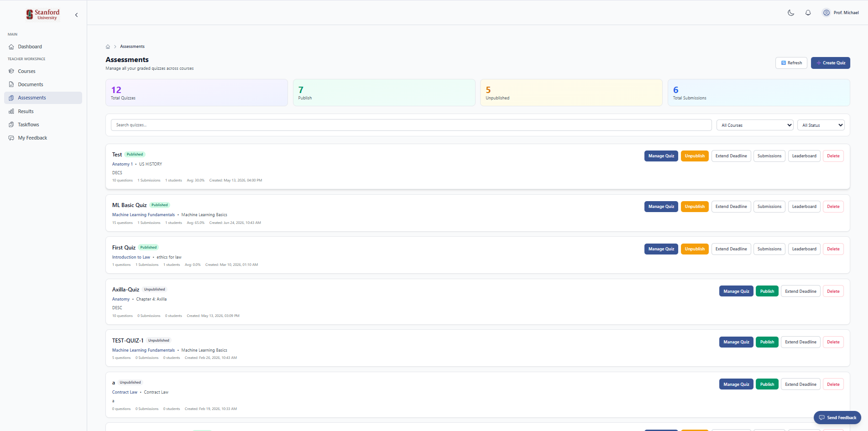The width and height of the screenshot is (868, 431).
Task: Publish quiz named 'a'
Action: point(767,384)
